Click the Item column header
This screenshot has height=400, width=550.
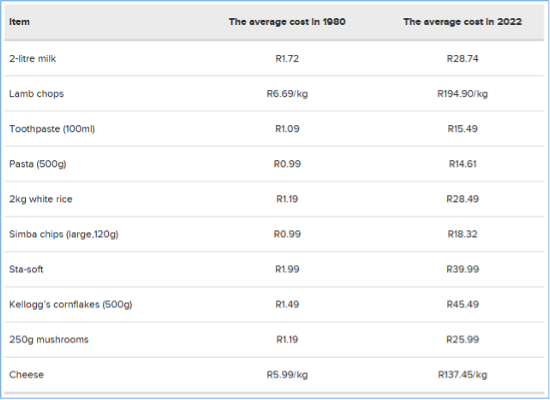[x=19, y=22]
